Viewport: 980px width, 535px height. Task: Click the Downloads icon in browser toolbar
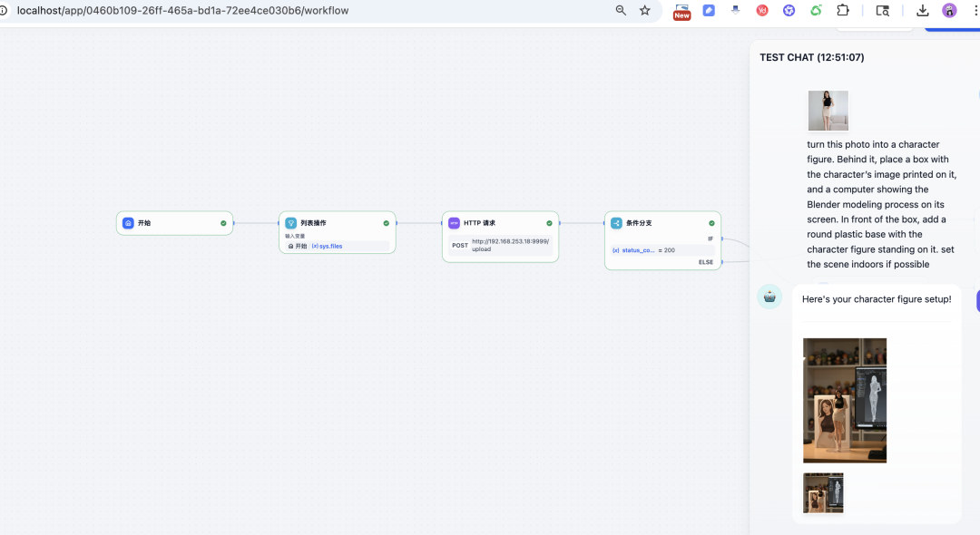[x=922, y=10]
